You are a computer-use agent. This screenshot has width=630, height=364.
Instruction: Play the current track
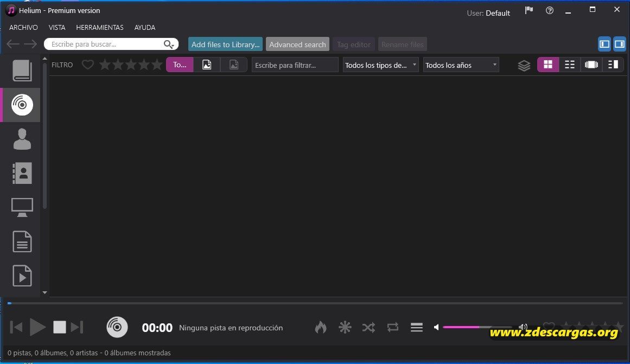click(38, 328)
